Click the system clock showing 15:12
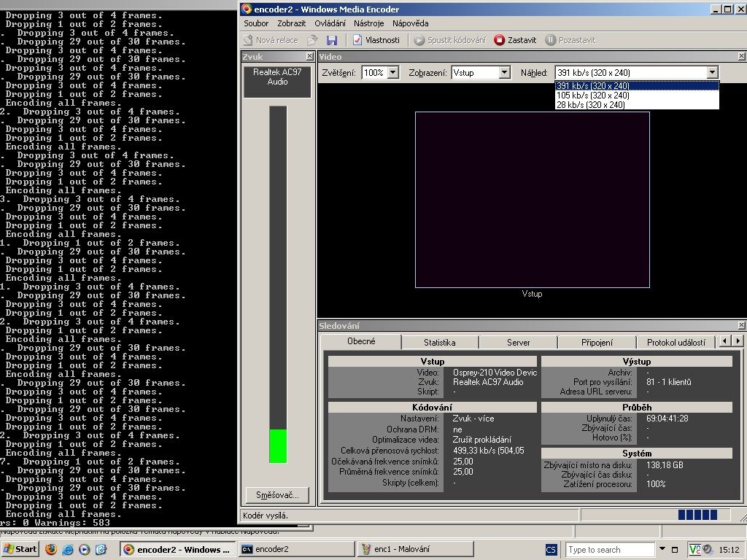This screenshot has width=747, height=560. click(x=729, y=550)
